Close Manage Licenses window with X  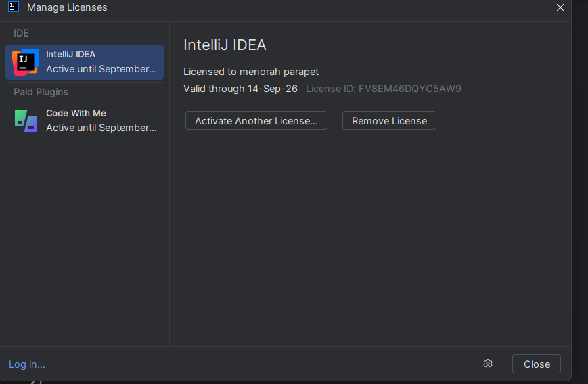560,7
